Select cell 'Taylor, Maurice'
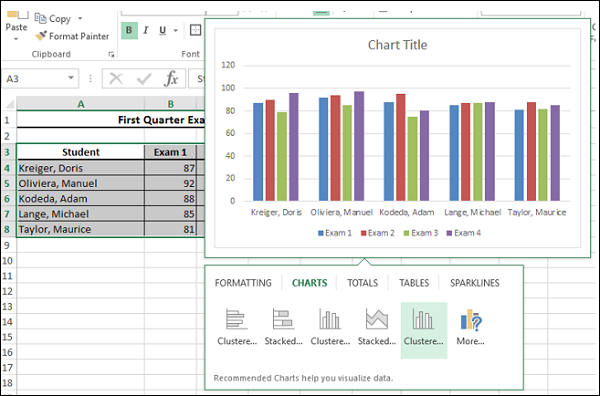600x396 pixels. coord(80,229)
